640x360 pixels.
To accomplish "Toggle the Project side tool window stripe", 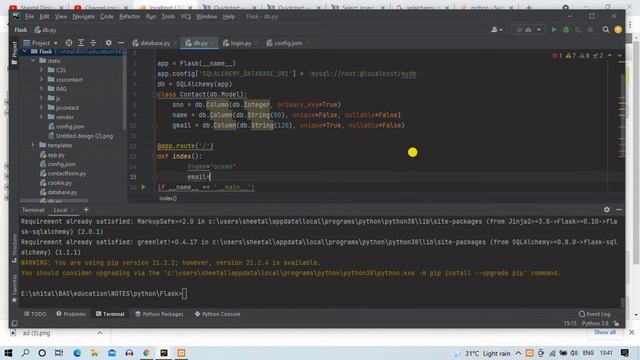I will point(14,53).
